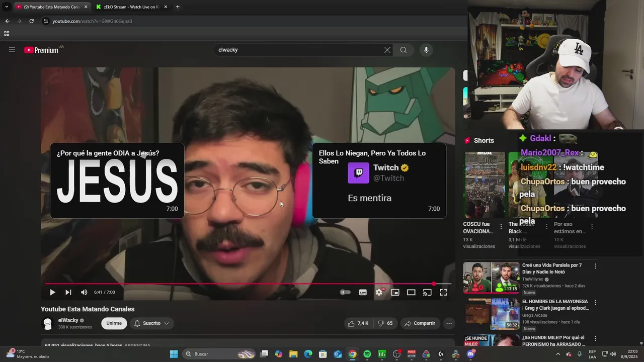This screenshot has width=644, height=362.
Task: Open the browser apps grid shortcut
Action: tap(7, 34)
